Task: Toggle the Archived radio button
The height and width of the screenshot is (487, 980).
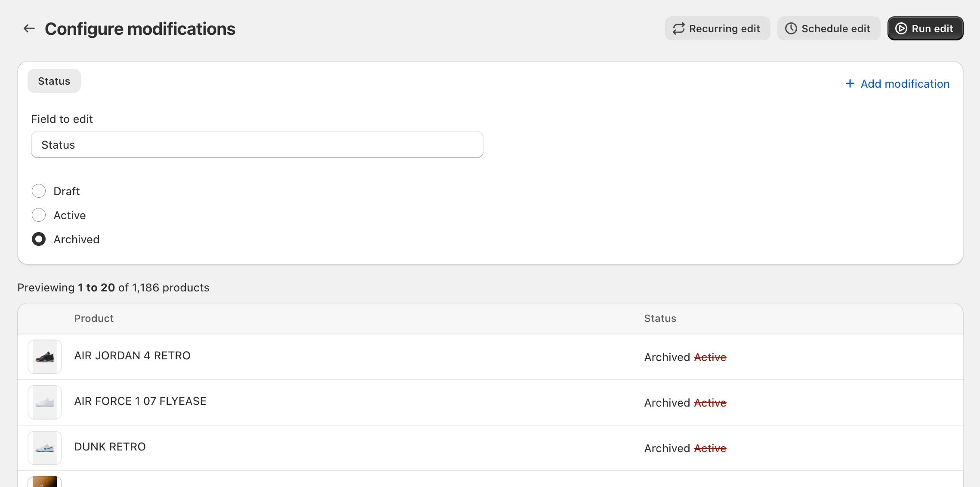Action: pos(39,239)
